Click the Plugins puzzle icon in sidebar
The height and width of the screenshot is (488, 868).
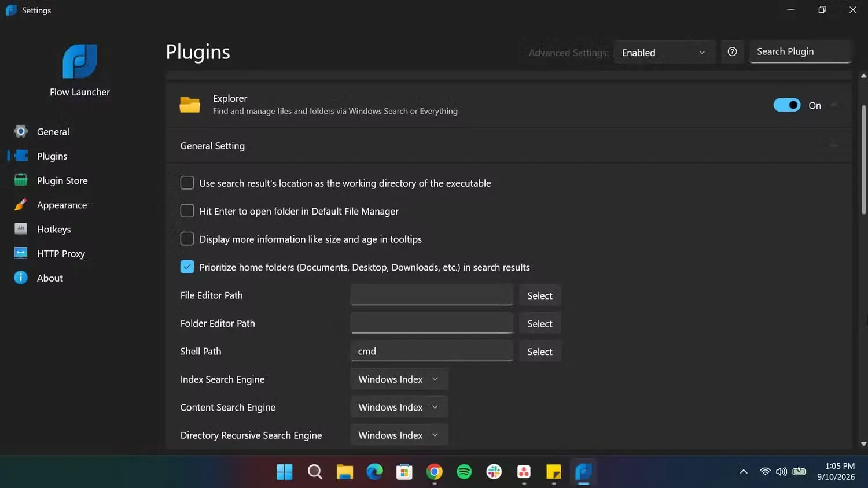click(21, 156)
